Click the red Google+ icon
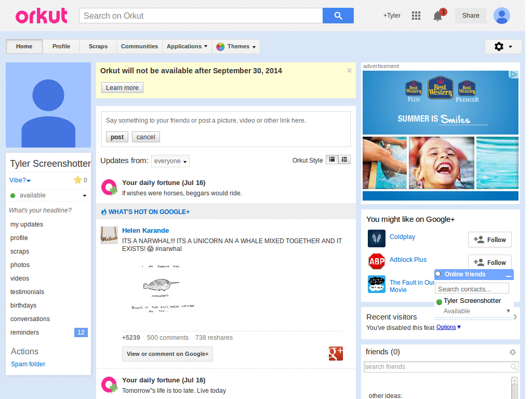This screenshot has height=399, width=532. click(x=336, y=353)
